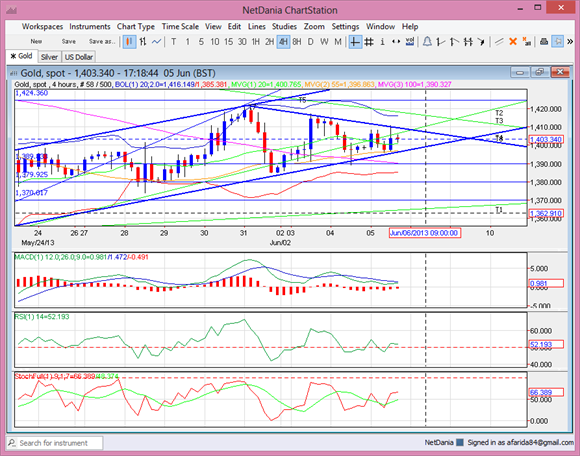Click the 1,362.910 price label on axis

546,213
